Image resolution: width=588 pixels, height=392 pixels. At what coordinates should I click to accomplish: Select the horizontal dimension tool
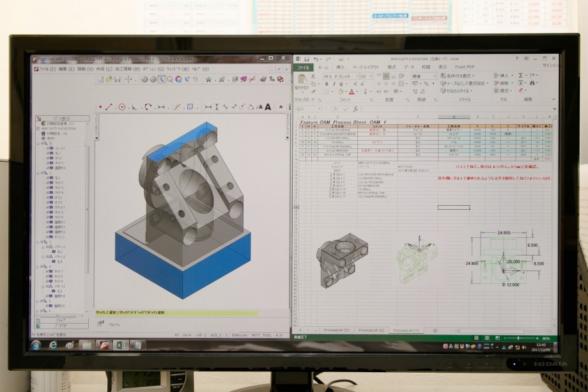208,107
